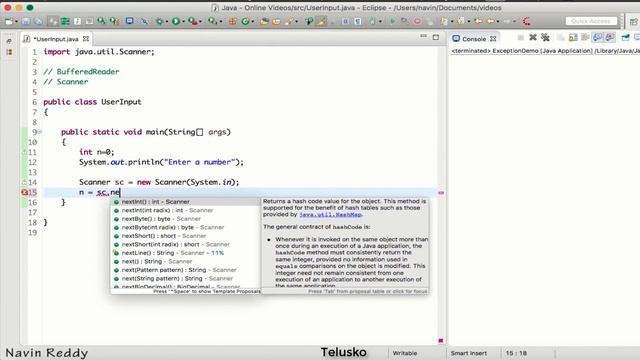Viewport: 640px width, 360px height.
Task: Click the Last Edit Location yellow arrow
Action: pos(478,21)
